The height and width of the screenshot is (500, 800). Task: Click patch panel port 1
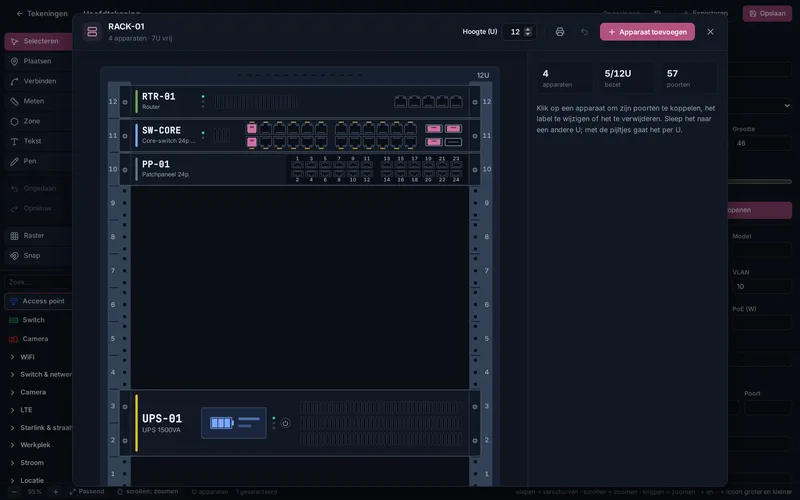tap(297, 164)
